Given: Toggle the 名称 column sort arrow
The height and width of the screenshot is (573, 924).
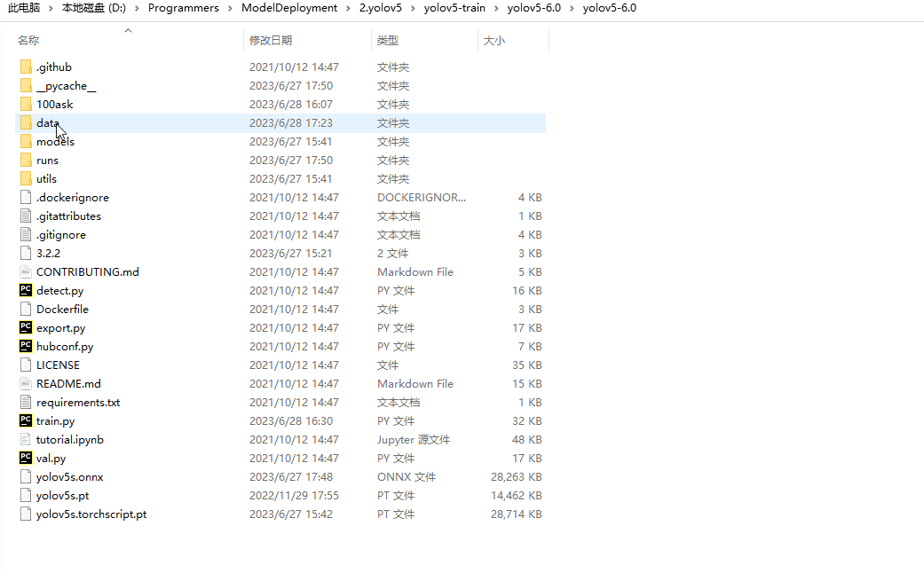Looking at the screenshot, I should coord(127,29).
